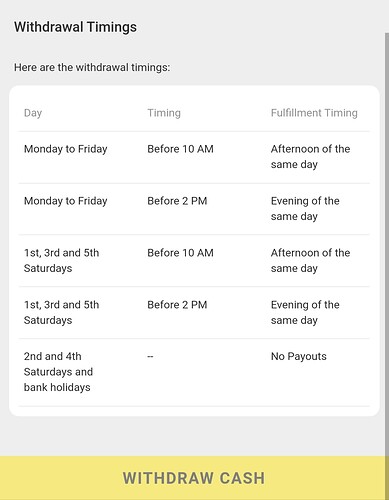Select No Payouts cell
This screenshot has width=389, height=500.
[299, 356]
